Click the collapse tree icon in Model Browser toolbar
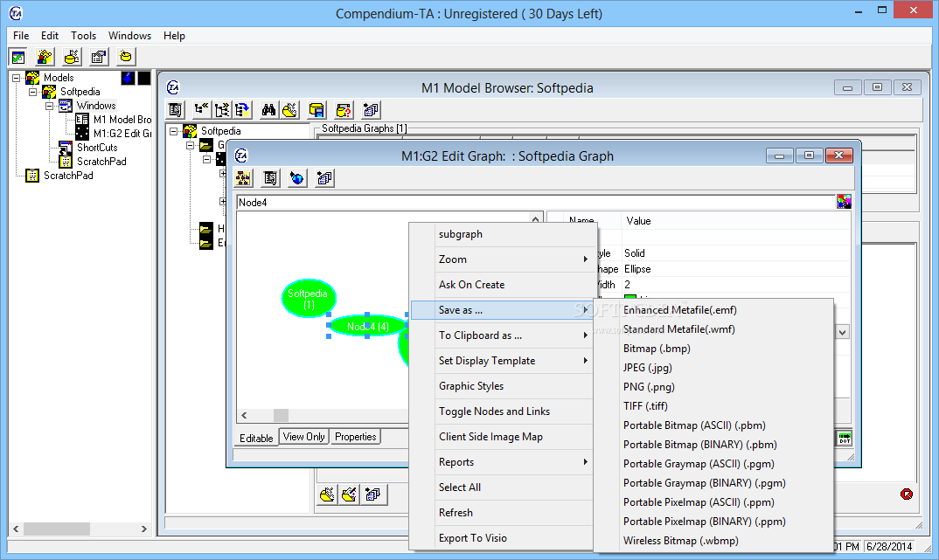Image resolution: width=939 pixels, height=560 pixels. click(202, 110)
